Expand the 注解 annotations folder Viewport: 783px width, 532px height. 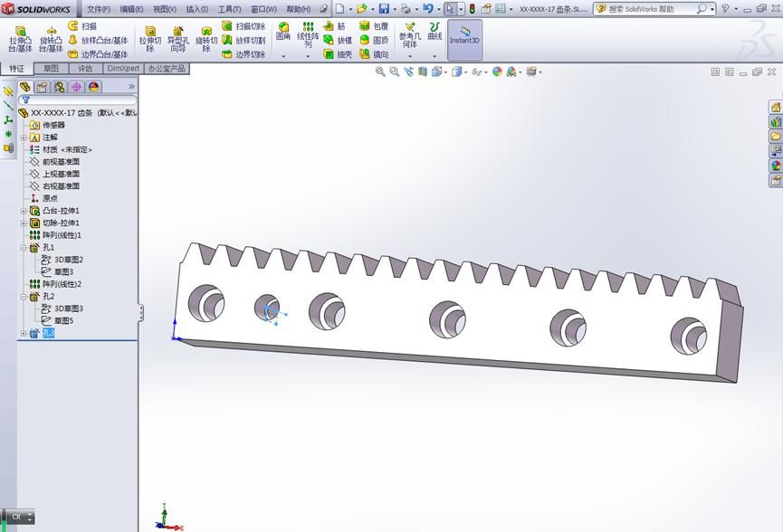[24, 138]
